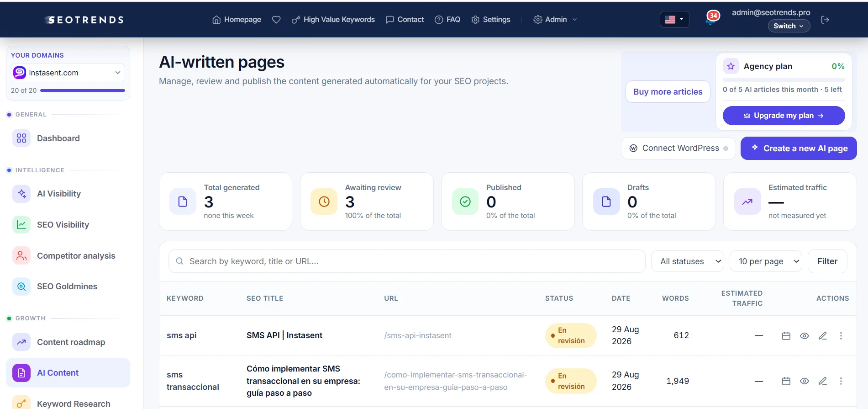Open the language flag dropdown
The height and width of the screenshot is (409, 868).
click(674, 19)
